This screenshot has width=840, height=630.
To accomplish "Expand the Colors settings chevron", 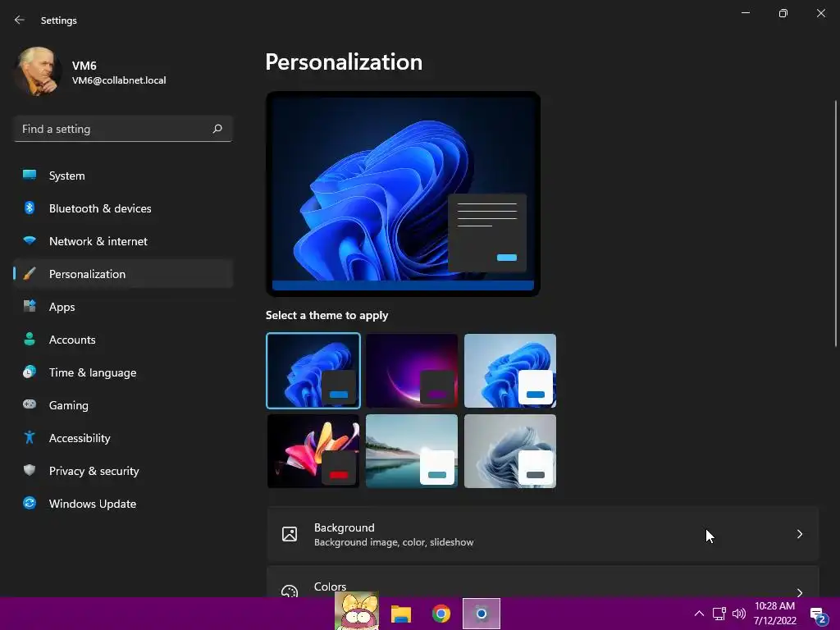I will tap(799, 592).
